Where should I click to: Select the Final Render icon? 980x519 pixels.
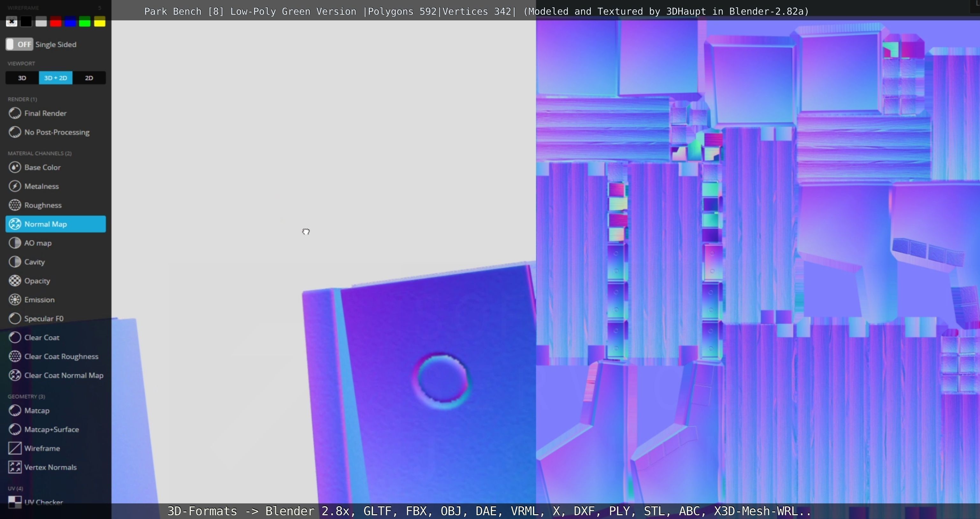pos(15,113)
